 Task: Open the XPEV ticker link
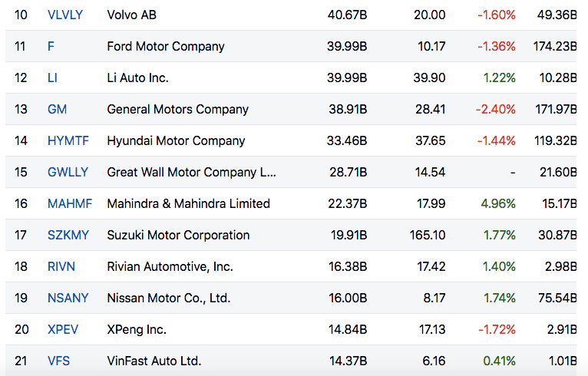coord(63,329)
